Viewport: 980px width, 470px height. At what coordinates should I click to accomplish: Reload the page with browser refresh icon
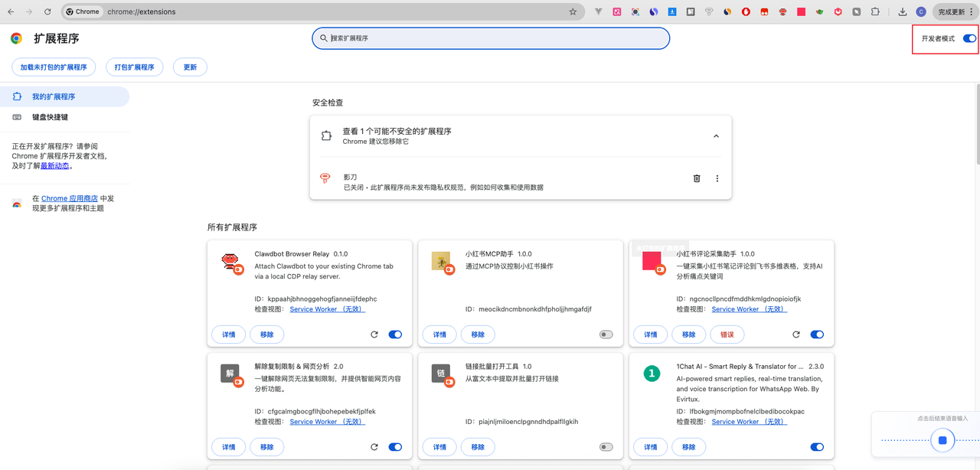point(47,11)
